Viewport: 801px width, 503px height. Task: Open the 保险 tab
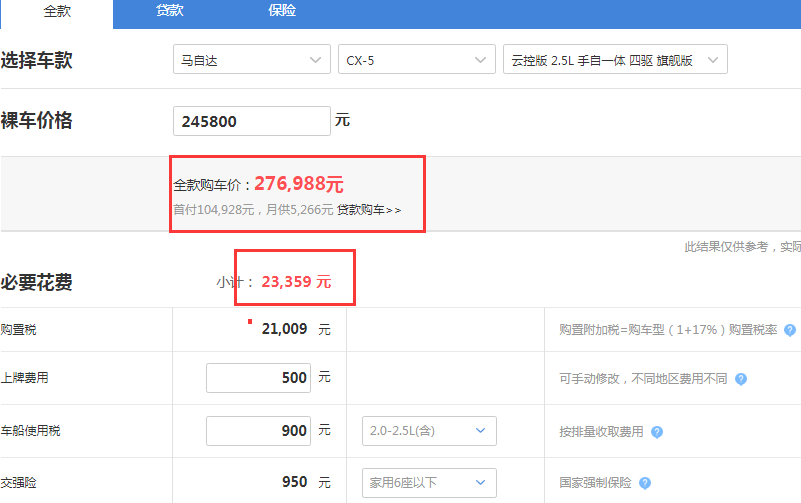click(x=282, y=10)
